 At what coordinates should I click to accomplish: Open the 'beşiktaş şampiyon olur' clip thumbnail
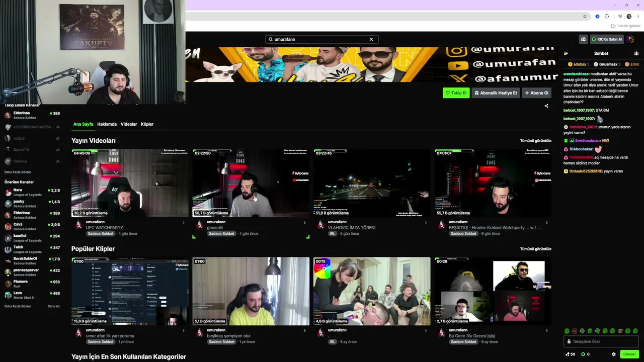pyautogui.click(x=251, y=291)
